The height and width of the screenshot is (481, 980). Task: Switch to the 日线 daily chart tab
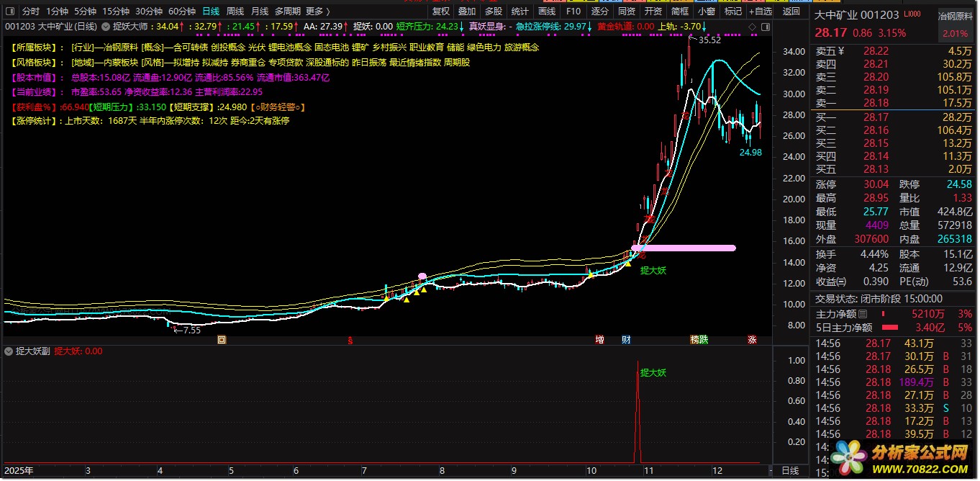pyautogui.click(x=211, y=12)
